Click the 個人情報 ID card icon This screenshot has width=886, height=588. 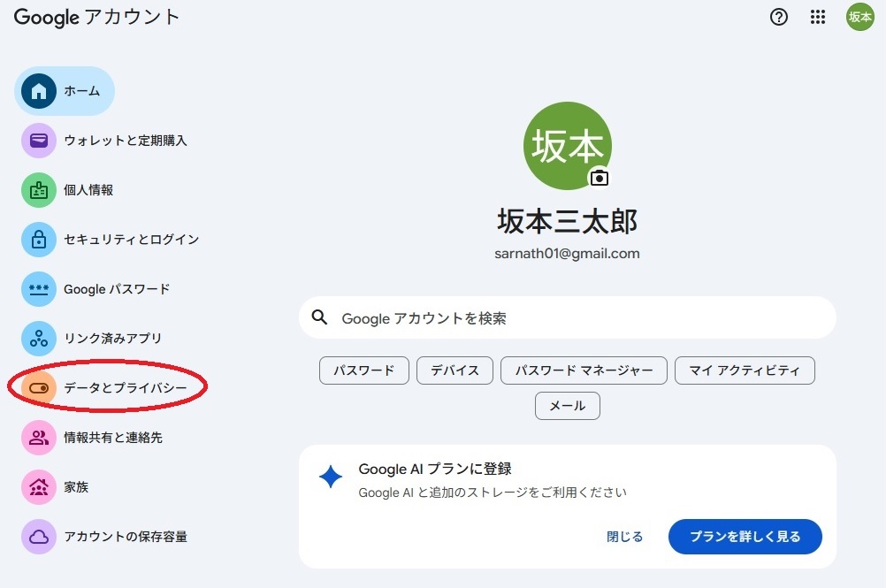(x=38, y=190)
